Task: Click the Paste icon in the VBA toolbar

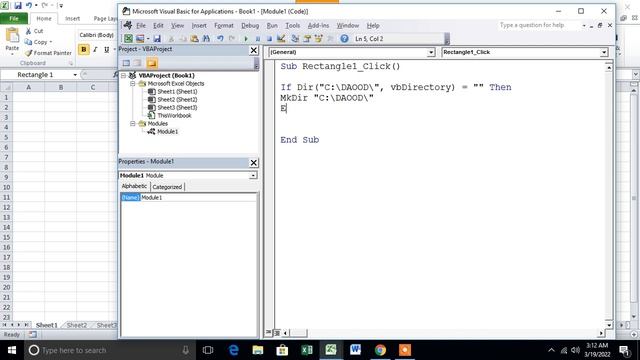Action: [x=194, y=39]
